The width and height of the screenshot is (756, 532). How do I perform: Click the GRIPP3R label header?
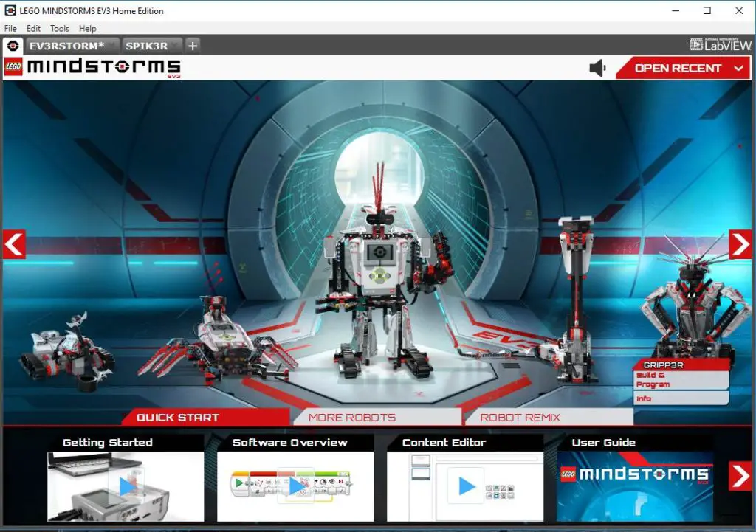(x=681, y=365)
